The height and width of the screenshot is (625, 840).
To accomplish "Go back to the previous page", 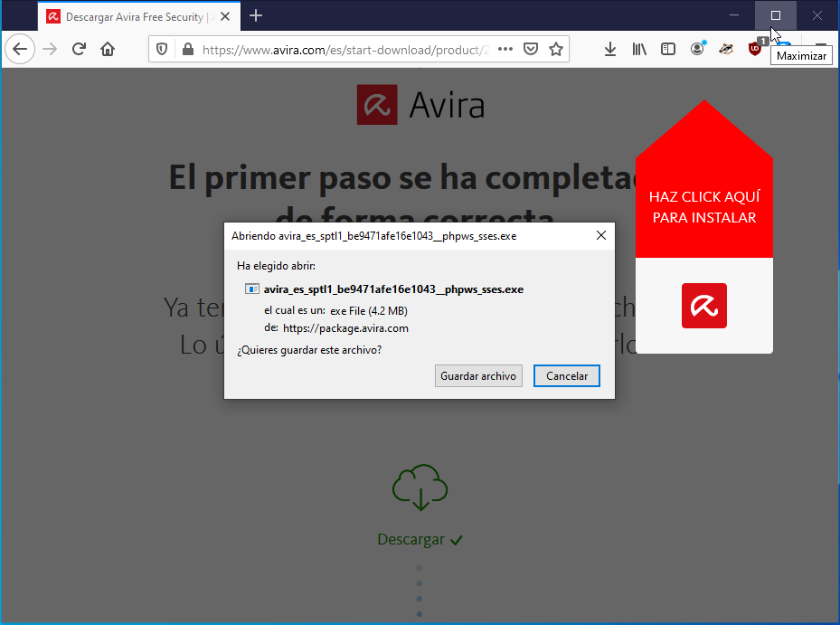I will click(x=20, y=50).
